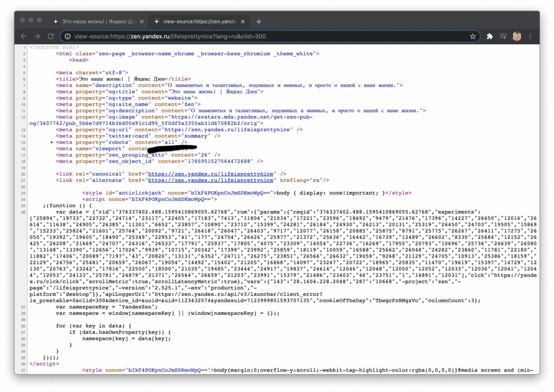Close the 'Это наша жизнь!' tab
Image resolution: width=554 pixels, height=392 pixels.
pos(142,22)
